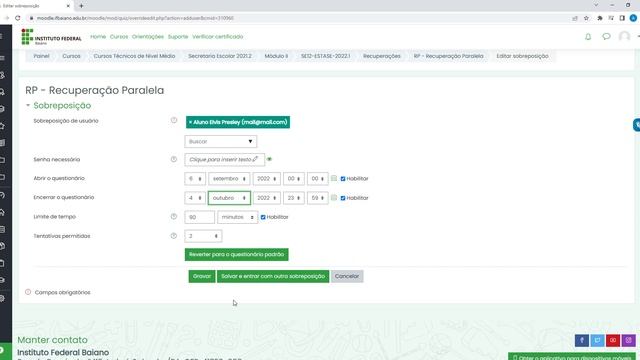Open the YouTube social link
640x360 pixels.
coord(613,340)
